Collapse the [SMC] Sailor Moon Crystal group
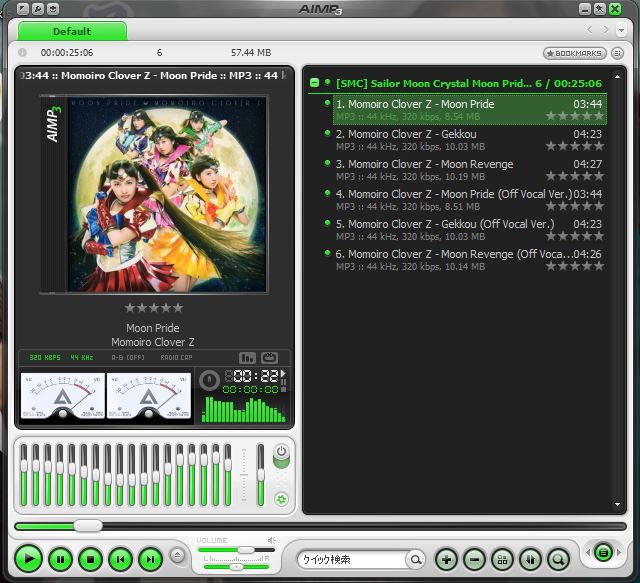 pyautogui.click(x=314, y=83)
